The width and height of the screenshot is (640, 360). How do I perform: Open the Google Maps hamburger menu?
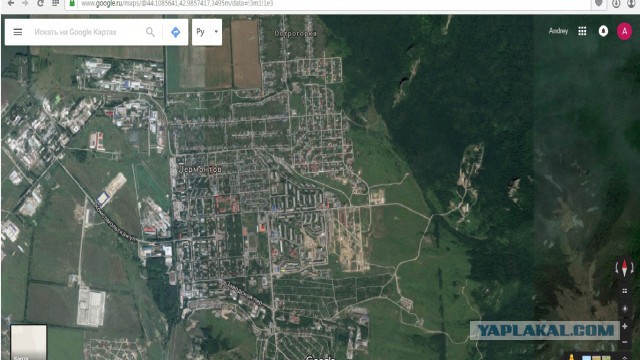[x=18, y=32]
